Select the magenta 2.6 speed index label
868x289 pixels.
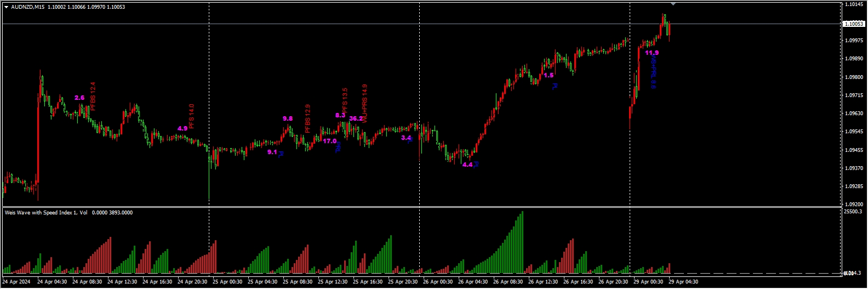tap(79, 98)
